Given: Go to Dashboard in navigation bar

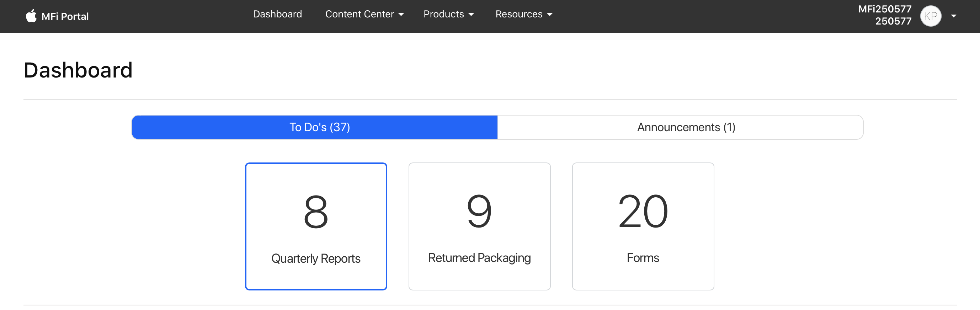Looking at the screenshot, I should [277, 14].
